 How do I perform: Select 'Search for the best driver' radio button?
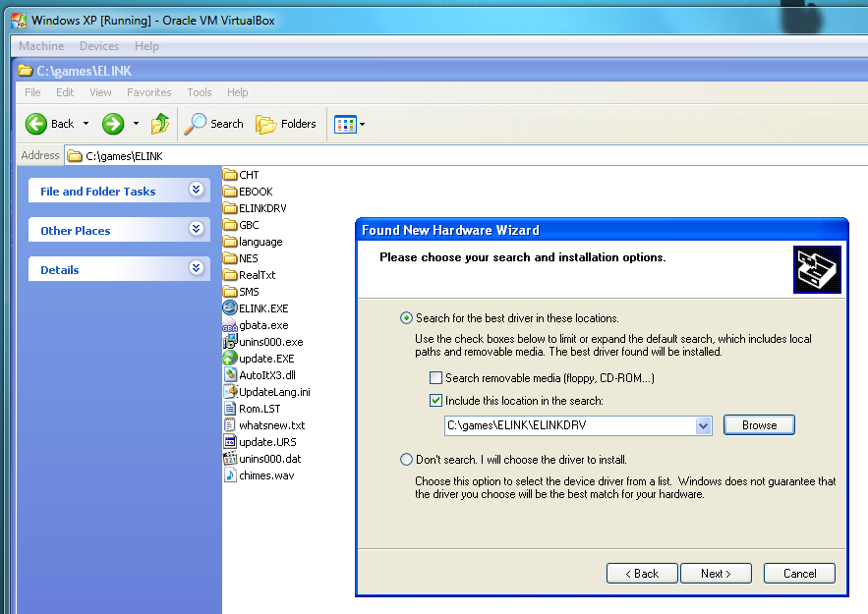[406, 318]
